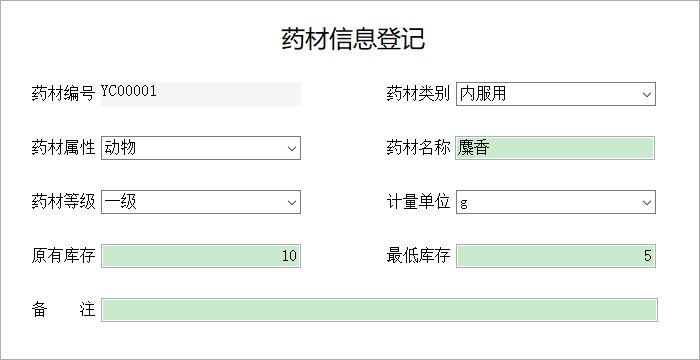This screenshot has height=360, width=700.
Task: Click the 药材信息登记 title heading
Action: pos(353,38)
